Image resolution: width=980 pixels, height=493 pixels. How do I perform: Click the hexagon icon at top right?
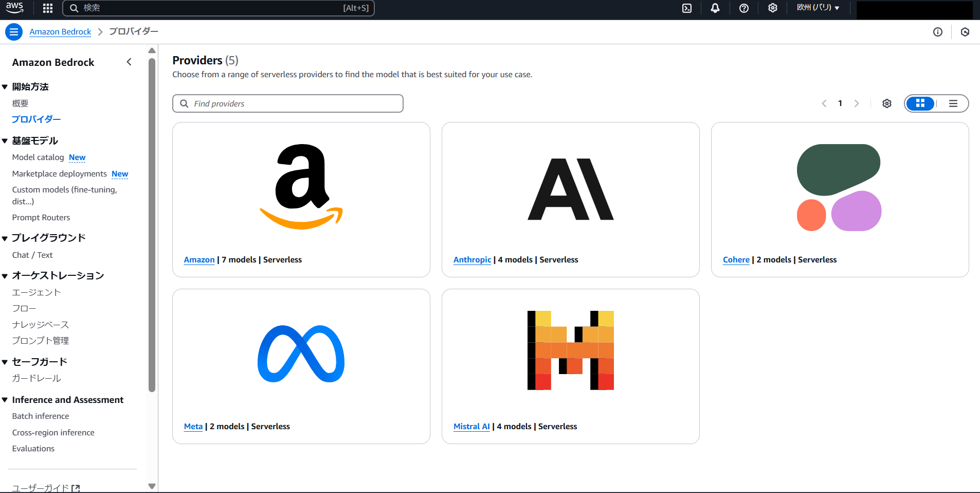click(x=965, y=32)
